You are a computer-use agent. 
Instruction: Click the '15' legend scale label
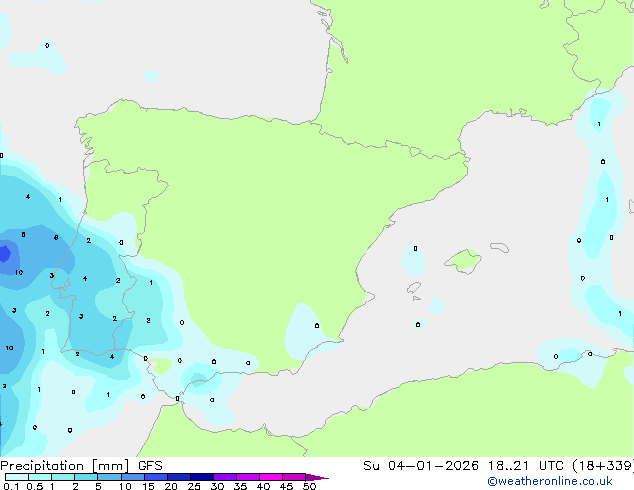(x=148, y=486)
